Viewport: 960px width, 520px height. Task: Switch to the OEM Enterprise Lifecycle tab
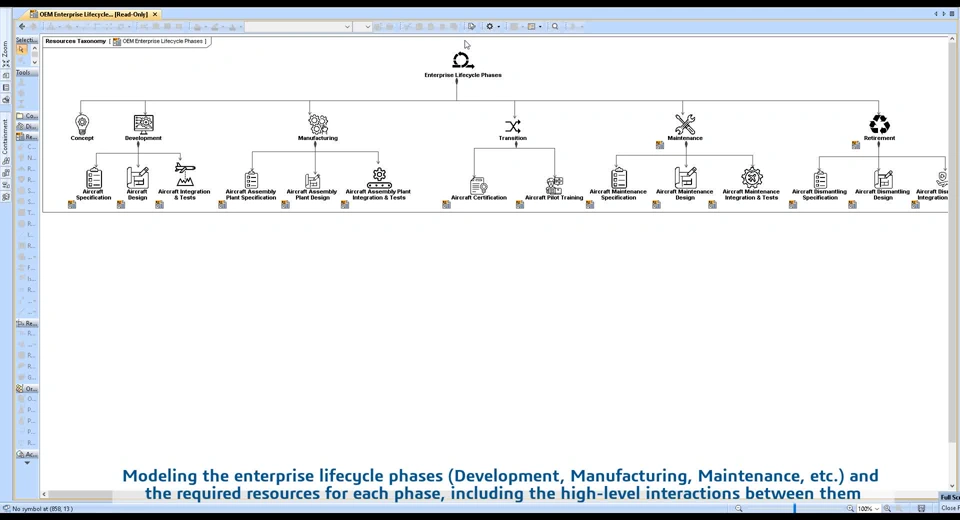point(93,14)
